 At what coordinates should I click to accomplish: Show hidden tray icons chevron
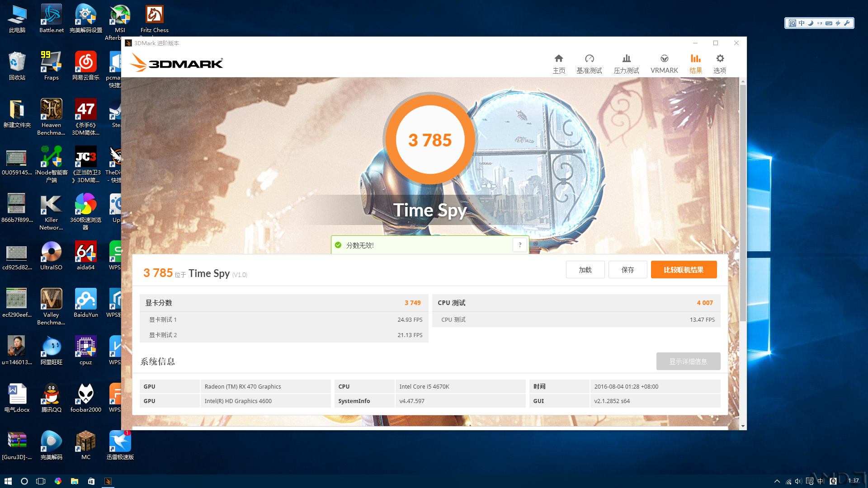click(777, 481)
